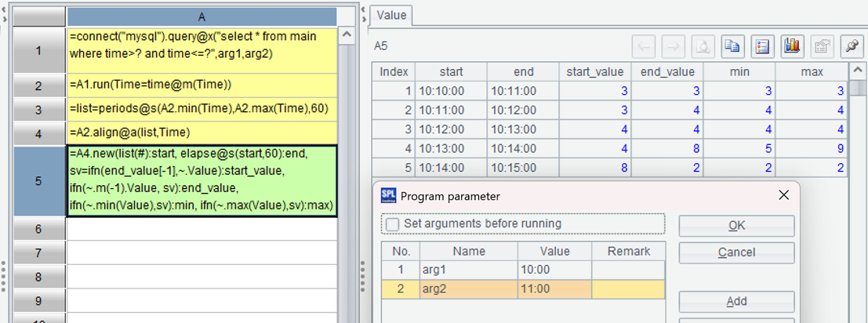Enable Set arguments before running checkbox

[x=392, y=224]
